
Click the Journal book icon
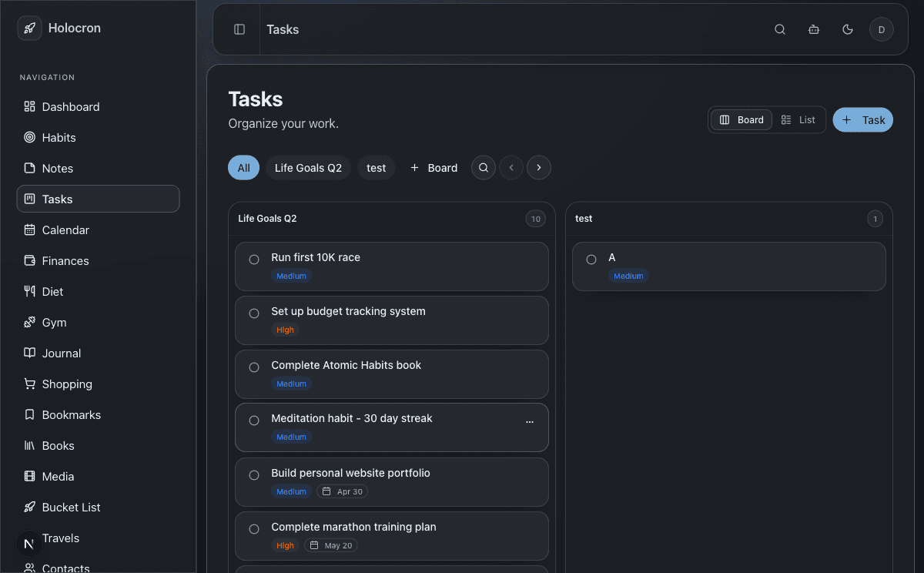(x=29, y=353)
